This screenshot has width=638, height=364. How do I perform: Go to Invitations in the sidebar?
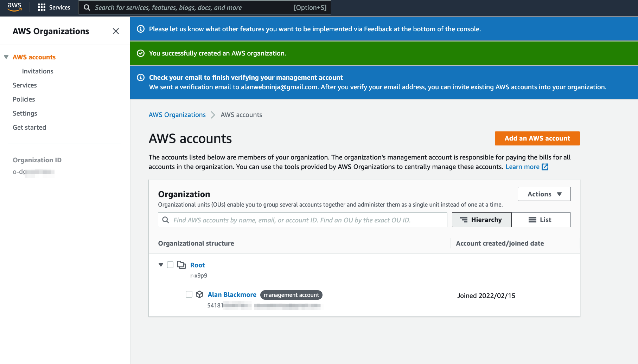pos(38,71)
